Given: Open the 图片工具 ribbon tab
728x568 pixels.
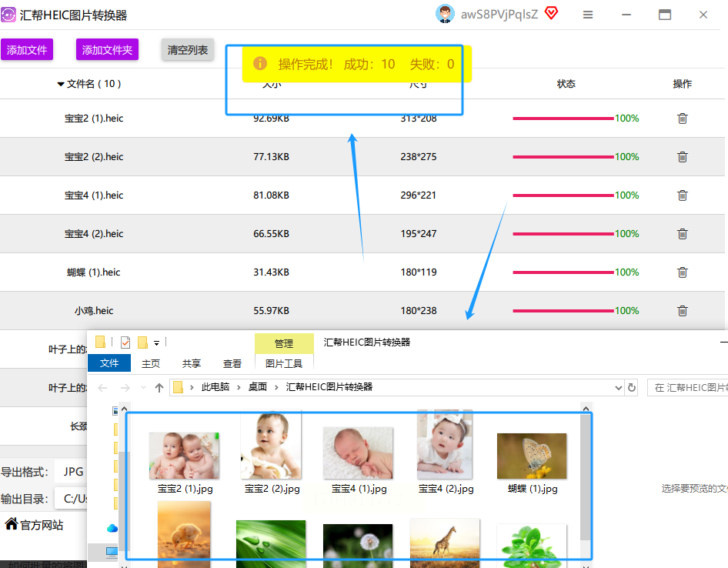Looking at the screenshot, I should pyautogui.click(x=284, y=363).
